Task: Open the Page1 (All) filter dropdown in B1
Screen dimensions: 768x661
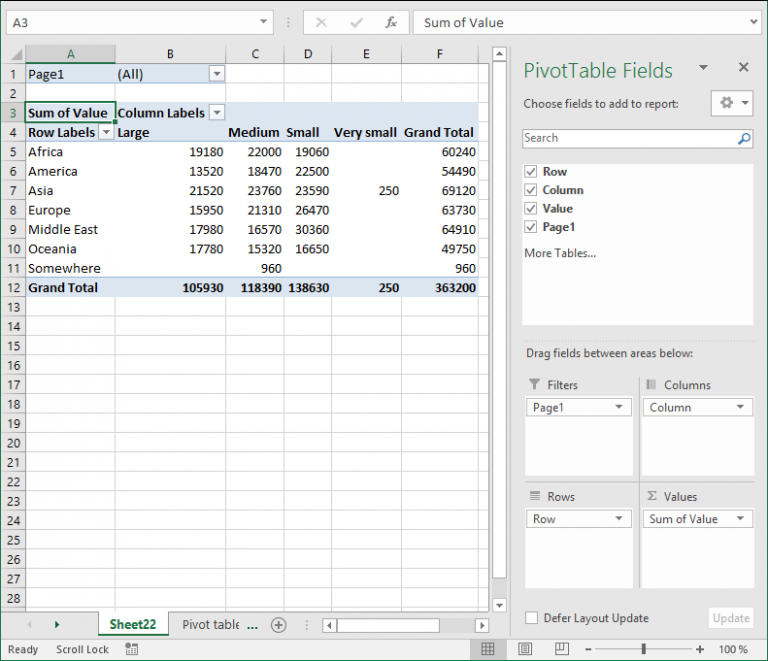Action: point(217,74)
